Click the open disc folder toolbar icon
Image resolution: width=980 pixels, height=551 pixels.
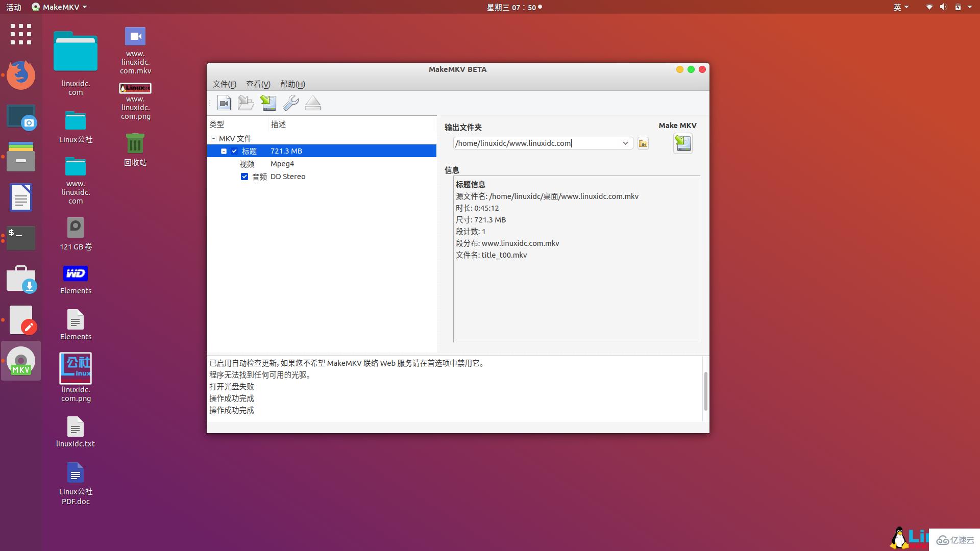tap(246, 103)
